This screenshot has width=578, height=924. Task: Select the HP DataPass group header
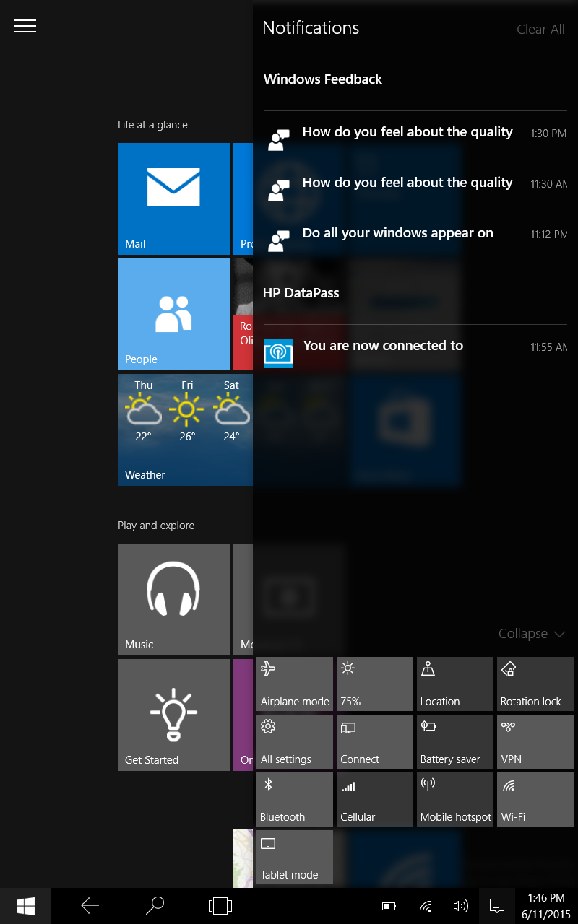(x=301, y=293)
